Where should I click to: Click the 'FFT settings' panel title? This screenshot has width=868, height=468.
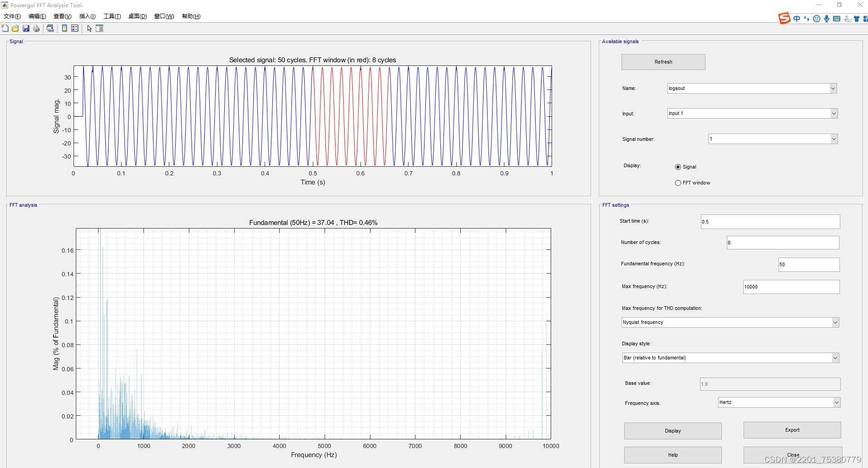coord(616,205)
